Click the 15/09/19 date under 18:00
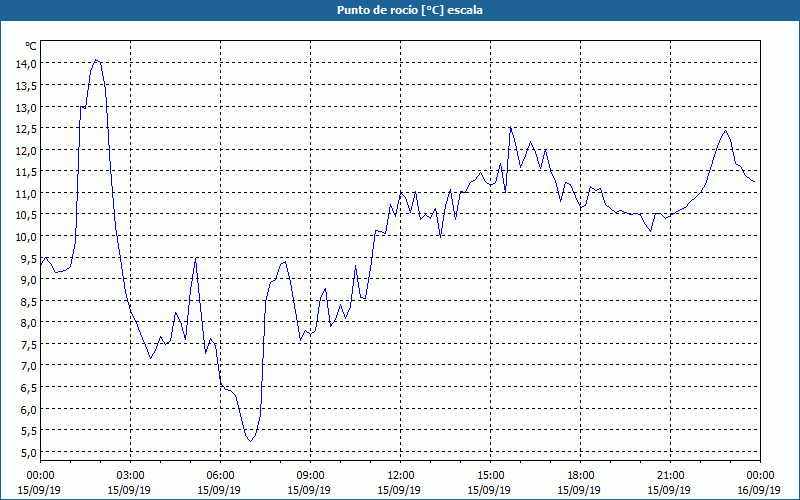This screenshot has height=500, width=800. [x=579, y=490]
